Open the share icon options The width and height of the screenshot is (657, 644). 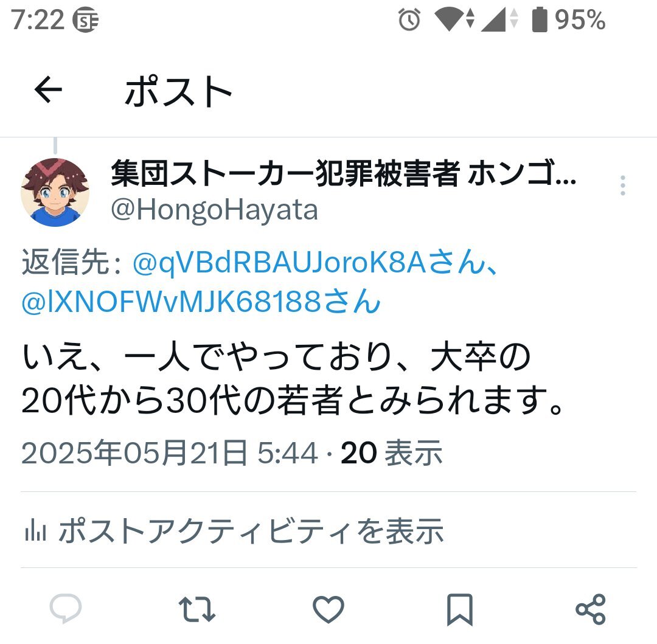click(x=590, y=609)
